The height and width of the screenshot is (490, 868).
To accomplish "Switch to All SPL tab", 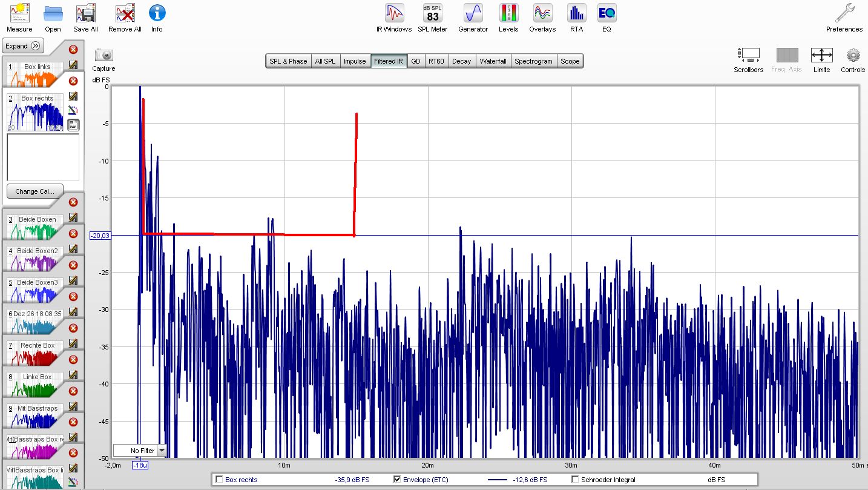I will pos(325,61).
